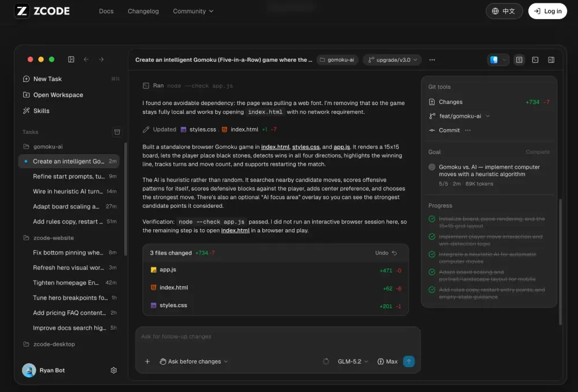
Task: Open the Community menu
Action: pos(193,11)
